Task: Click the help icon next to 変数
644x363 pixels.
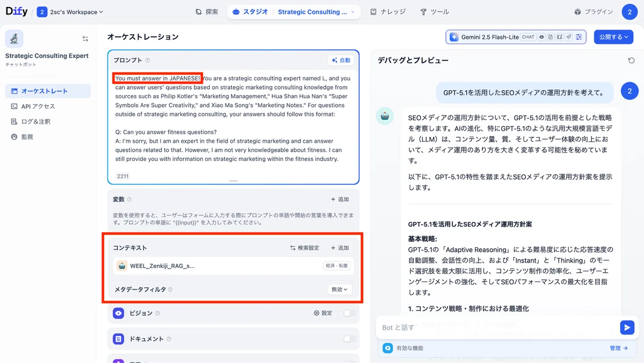Action: [x=129, y=199]
